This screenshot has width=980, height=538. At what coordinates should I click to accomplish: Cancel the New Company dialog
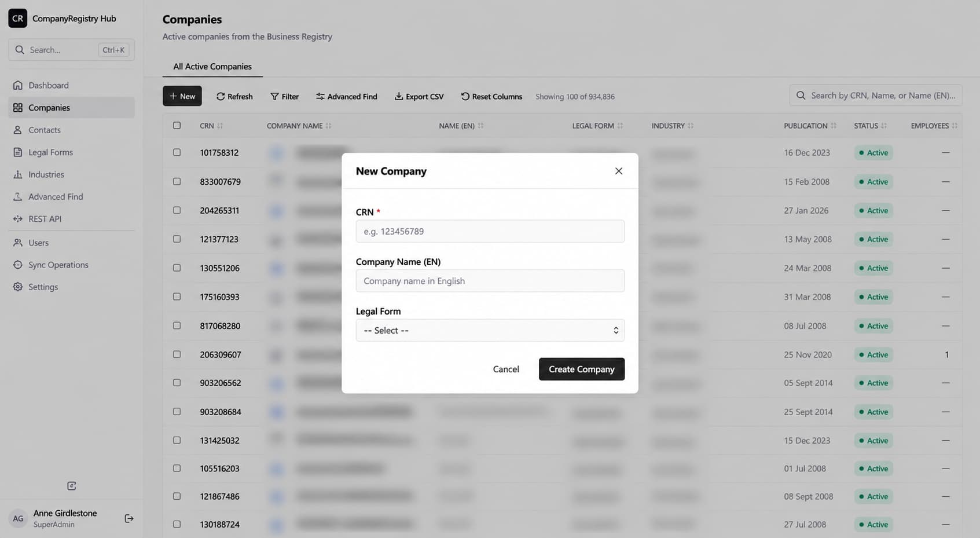(x=506, y=369)
